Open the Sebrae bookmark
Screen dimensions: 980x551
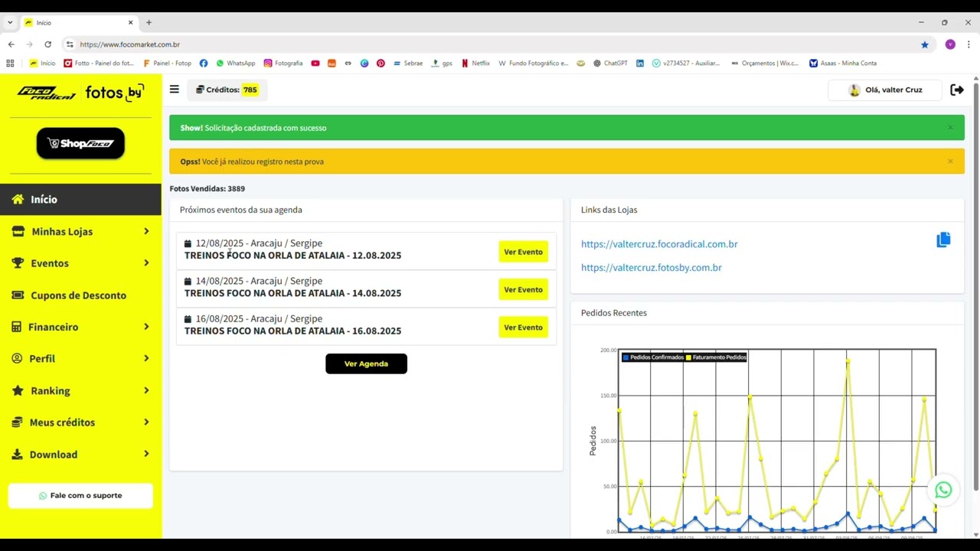[x=408, y=64]
